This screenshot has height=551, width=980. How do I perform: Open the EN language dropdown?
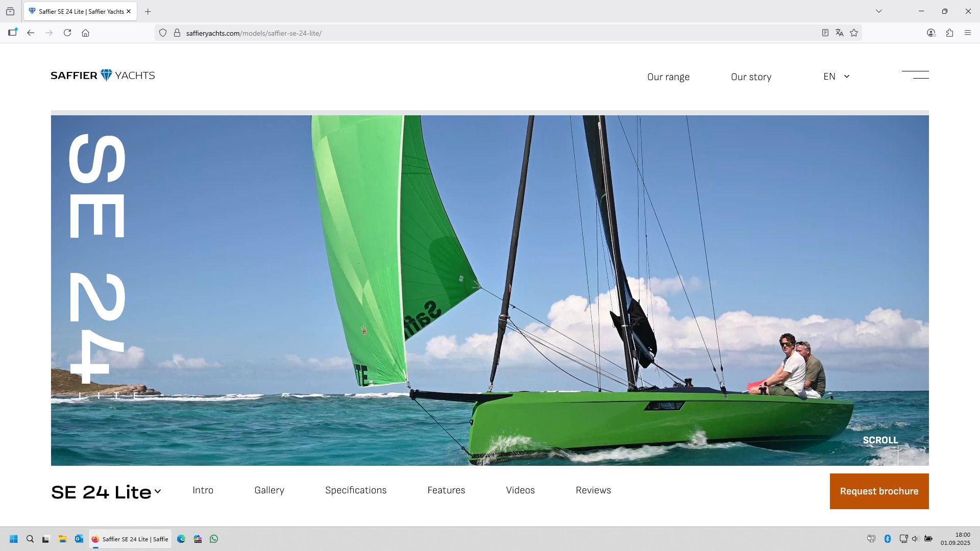(x=836, y=77)
